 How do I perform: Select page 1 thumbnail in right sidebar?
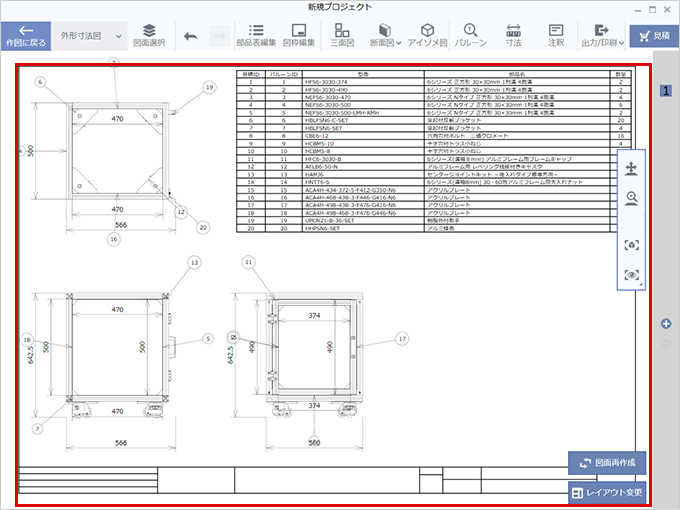pyautogui.click(x=666, y=91)
